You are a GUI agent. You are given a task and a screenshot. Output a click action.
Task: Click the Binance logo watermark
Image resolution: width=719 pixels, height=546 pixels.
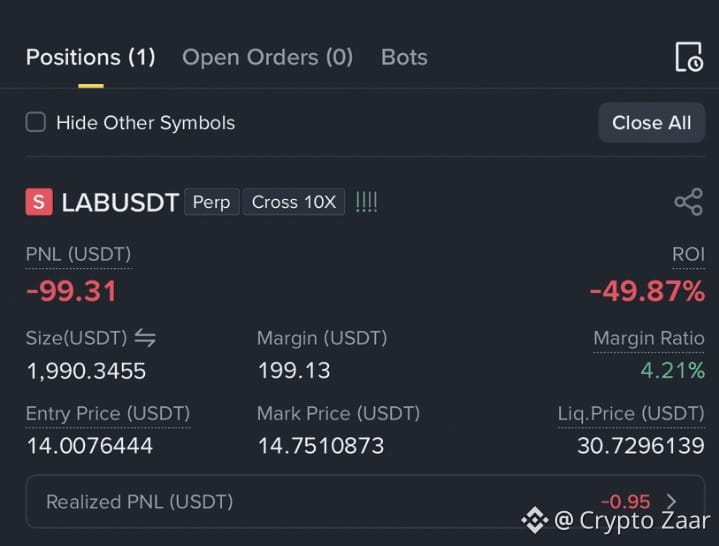coord(535,520)
